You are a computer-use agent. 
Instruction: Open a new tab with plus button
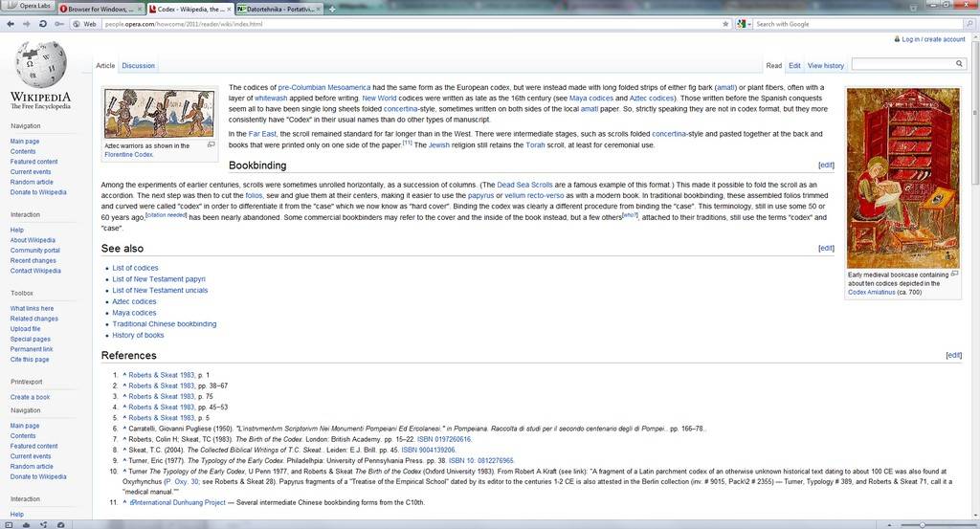[x=331, y=8]
